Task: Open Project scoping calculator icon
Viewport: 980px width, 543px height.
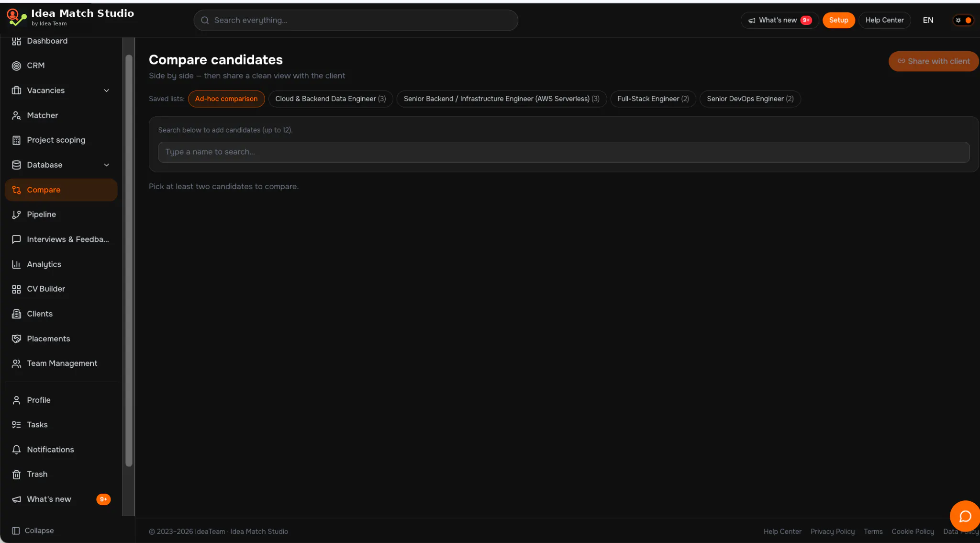Action: click(16, 140)
